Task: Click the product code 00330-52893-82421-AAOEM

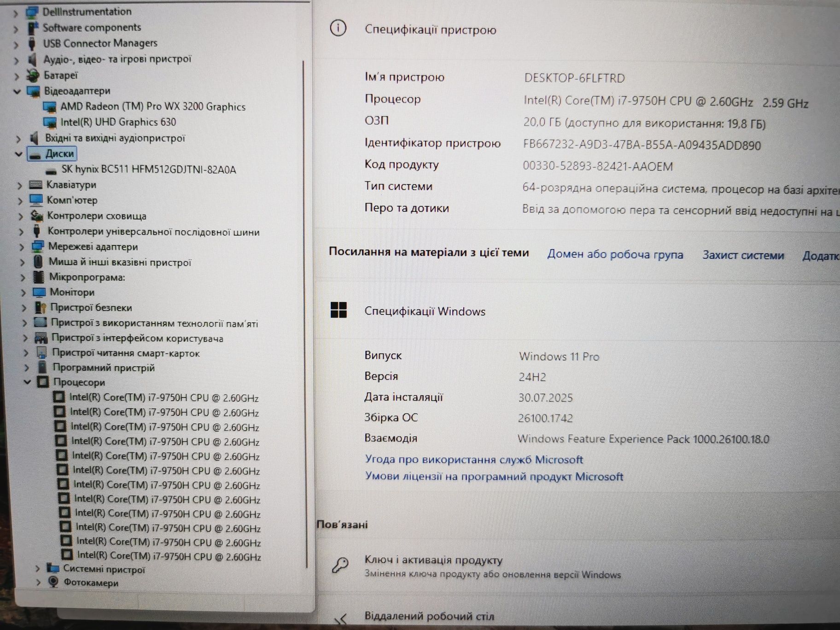Action: point(598,166)
